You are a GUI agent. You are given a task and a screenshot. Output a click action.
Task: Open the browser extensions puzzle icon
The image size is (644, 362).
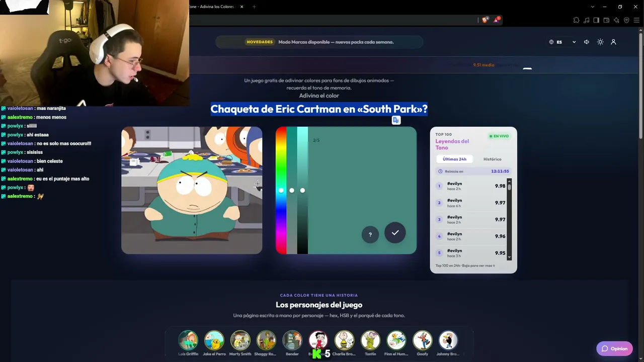click(x=576, y=20)
